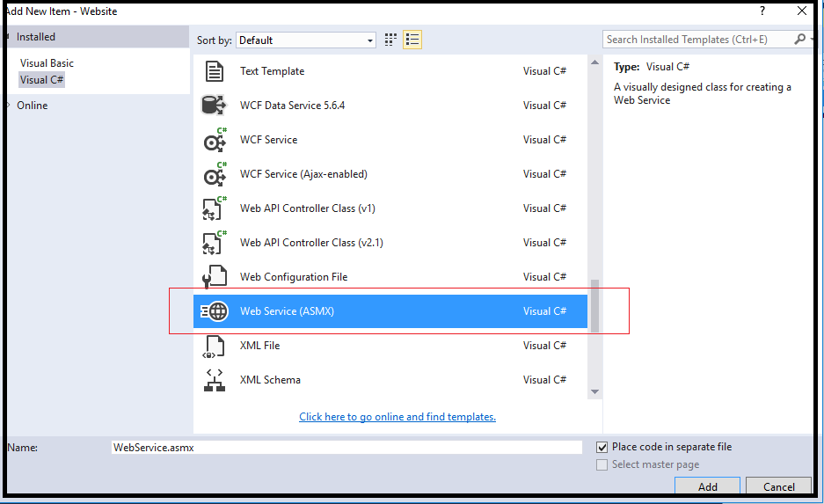
Task: Click the WCF Data Service database icon
Action: [x=215, y=106]
